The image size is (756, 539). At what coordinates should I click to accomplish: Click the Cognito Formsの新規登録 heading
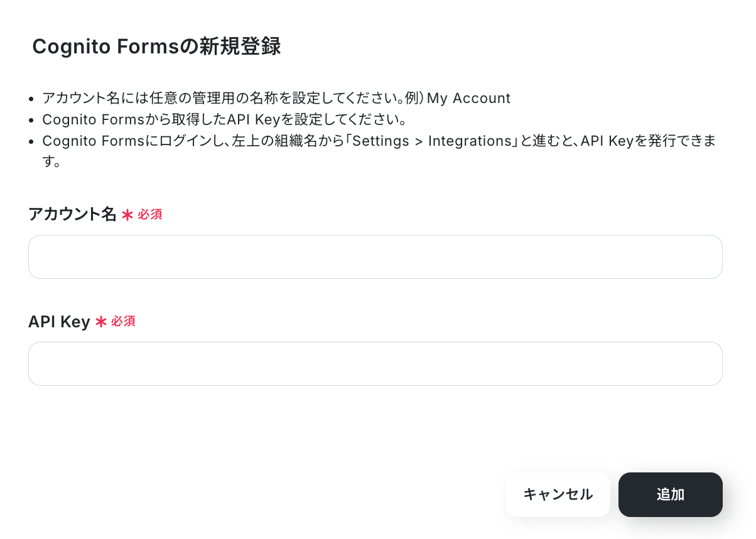(x=156, y=46)
